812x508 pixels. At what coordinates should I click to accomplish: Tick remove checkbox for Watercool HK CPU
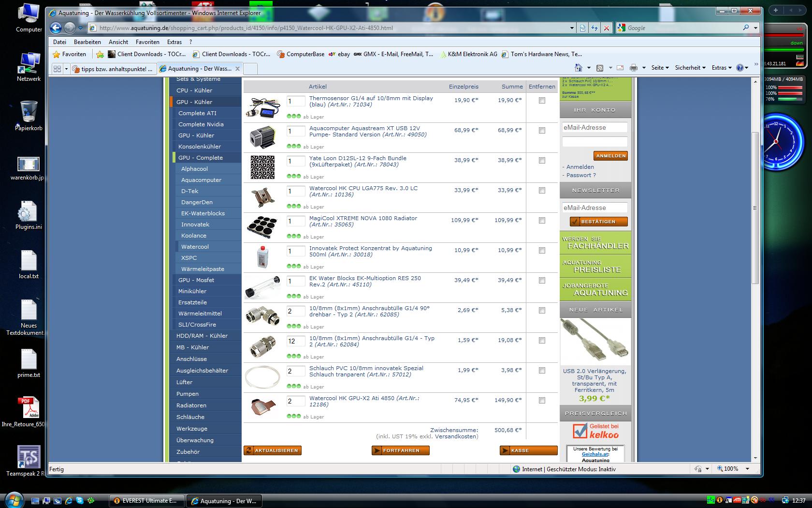coord(542,191)
